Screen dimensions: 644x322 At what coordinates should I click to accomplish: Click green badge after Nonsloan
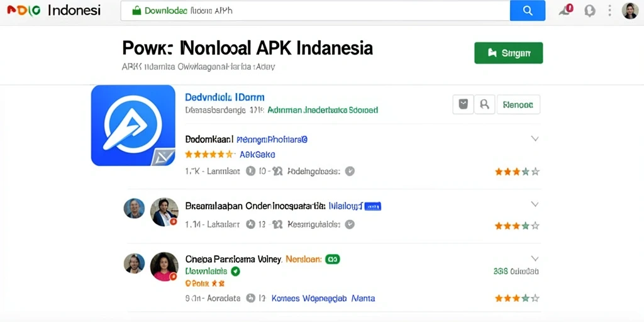coord(332,259)
